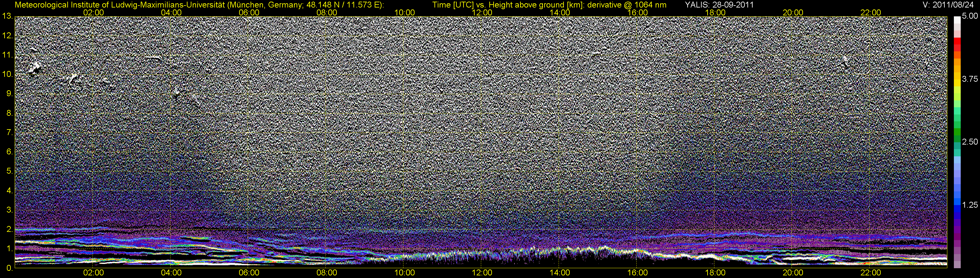Pick 20:00 on the bottom time axis
The height and width of the screenshot is (278, 980).
tap(793, 273)
